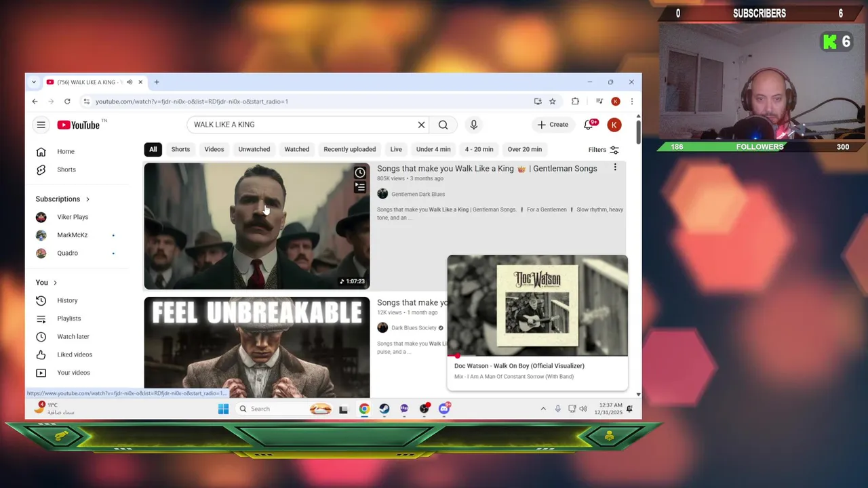Image resolution: width=868 pixels, height=488 pixels.
Task: Open three-dot menu for Gentleman Songs video
Action: [615, 167]
